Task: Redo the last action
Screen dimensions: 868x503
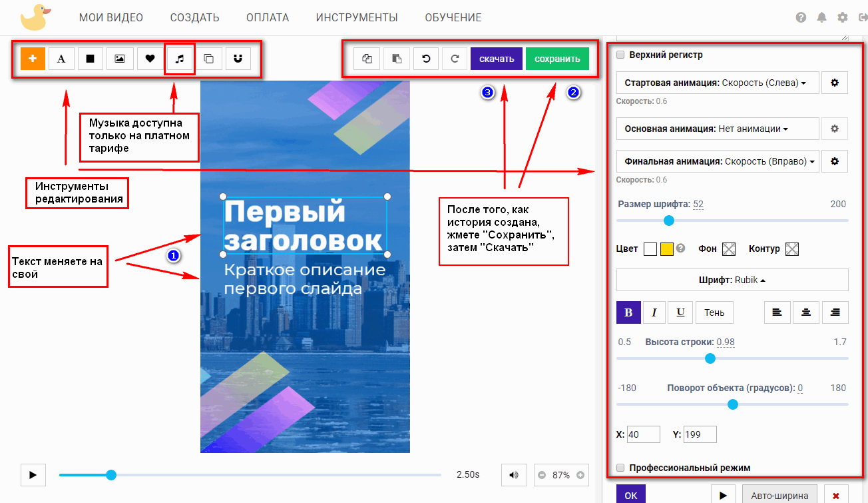Action: 455,59
